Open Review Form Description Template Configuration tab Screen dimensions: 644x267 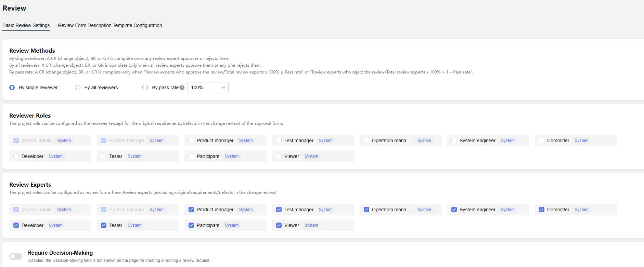[110, 25]
